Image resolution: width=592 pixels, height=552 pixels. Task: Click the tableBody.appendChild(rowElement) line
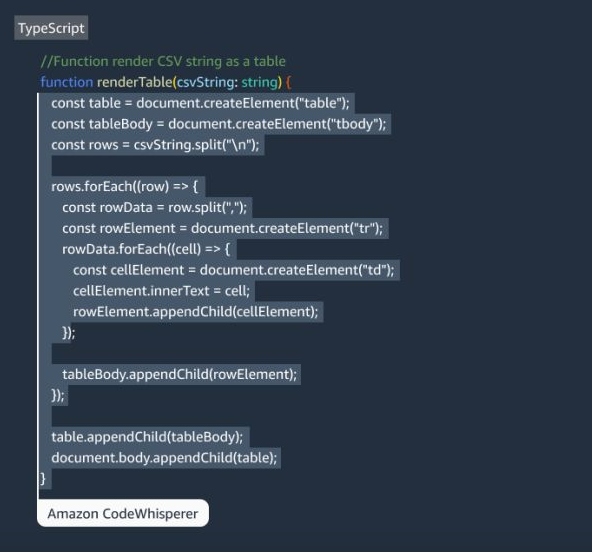180,374
